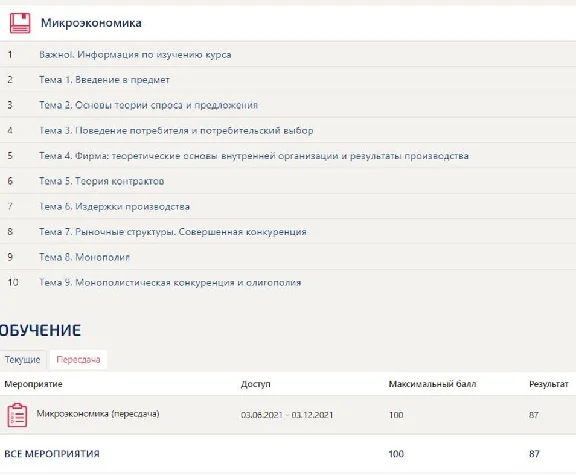
Task: Click the Максимальный балл column header
Action: tap(432, 384)
